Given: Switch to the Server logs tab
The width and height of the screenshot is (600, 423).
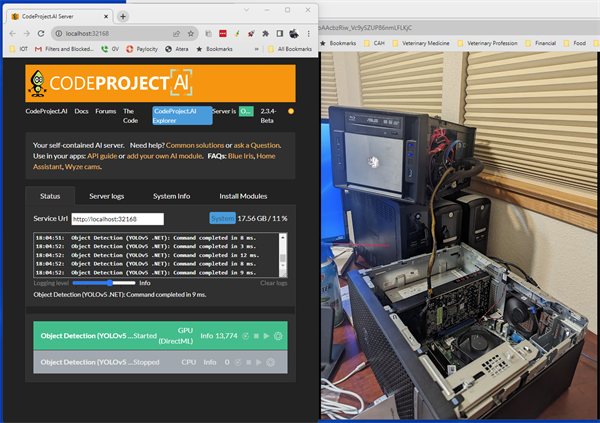Looking at the screenshot, I should tap(106, 196).
